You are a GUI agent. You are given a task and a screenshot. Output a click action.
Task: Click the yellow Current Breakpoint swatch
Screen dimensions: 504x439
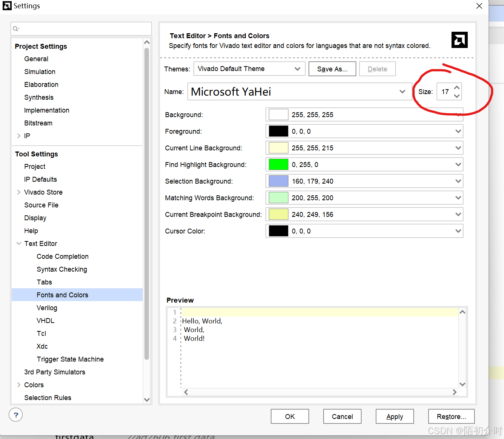click(278, 214)
